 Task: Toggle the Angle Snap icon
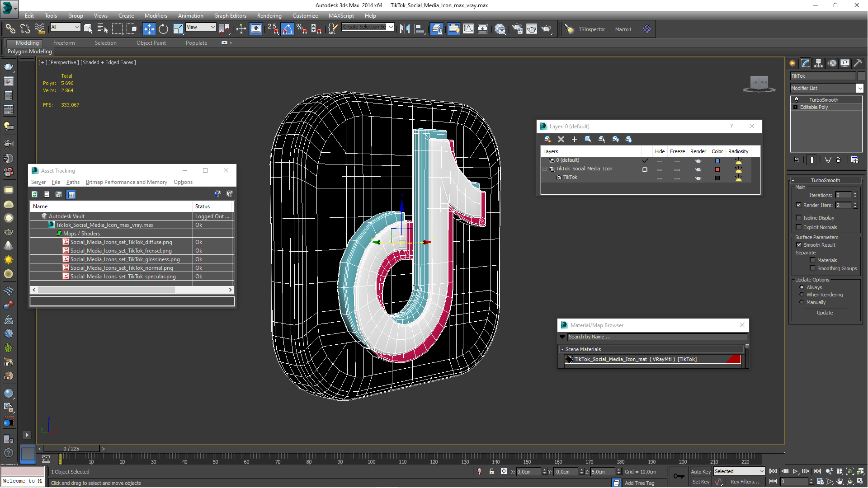coord(287,29)
